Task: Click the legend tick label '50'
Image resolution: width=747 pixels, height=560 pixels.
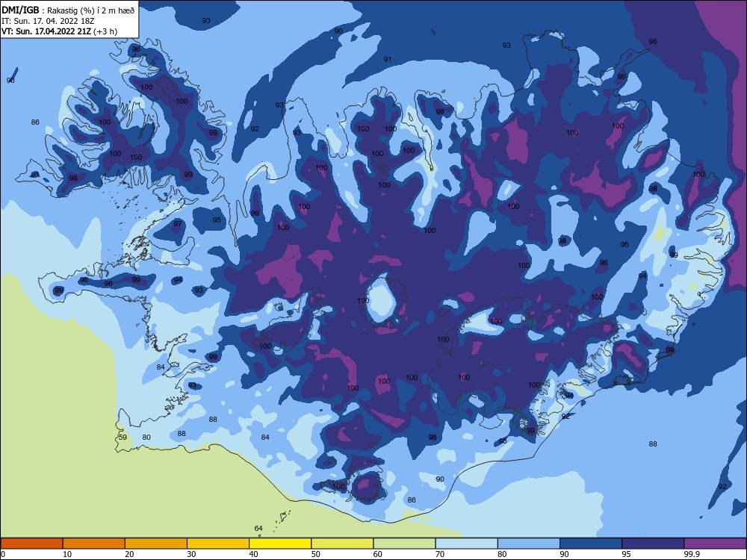Action: [x=316, y=554]
